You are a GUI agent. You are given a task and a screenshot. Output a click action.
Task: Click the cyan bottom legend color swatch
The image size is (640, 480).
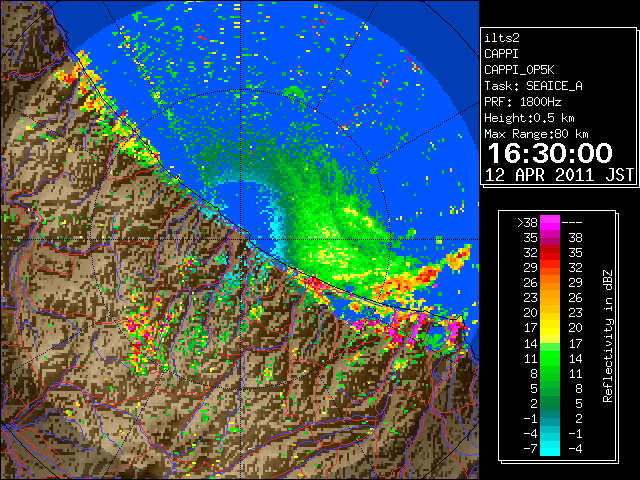pyautogui.click(x=550, y=448)
